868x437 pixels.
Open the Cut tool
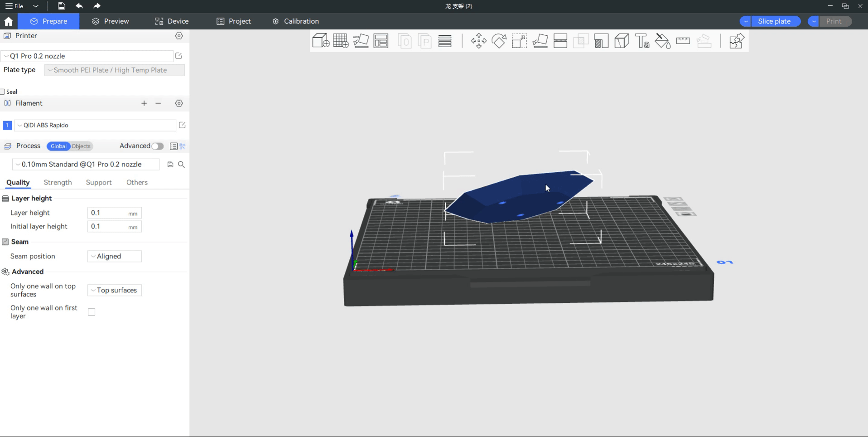pos(560,41)
